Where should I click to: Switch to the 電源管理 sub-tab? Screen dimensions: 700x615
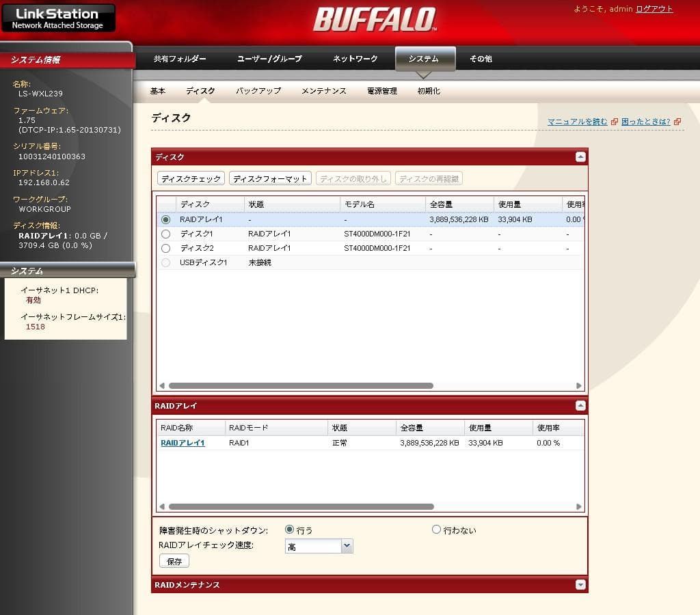coord(382,91)
